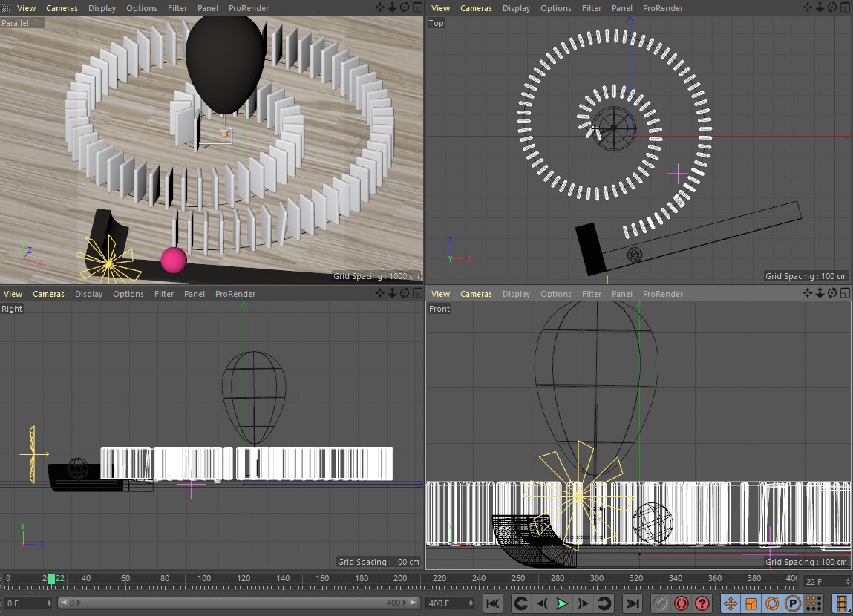Toggle active view icon in Parallel viewport
Viewport: 853px width, 616px height.
[x=417, y=7]
